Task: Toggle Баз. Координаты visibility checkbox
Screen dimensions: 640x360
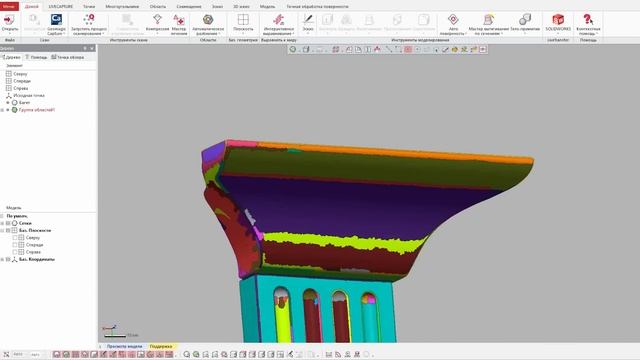Action: coord(8,260)
